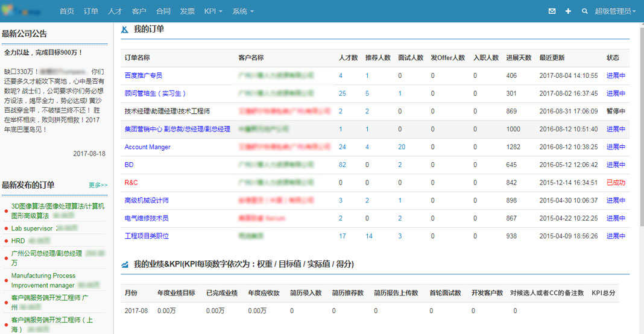Screen dimensions: 644x334
Task: Open the KPI dropdown menu
Action: coord(213,11)
